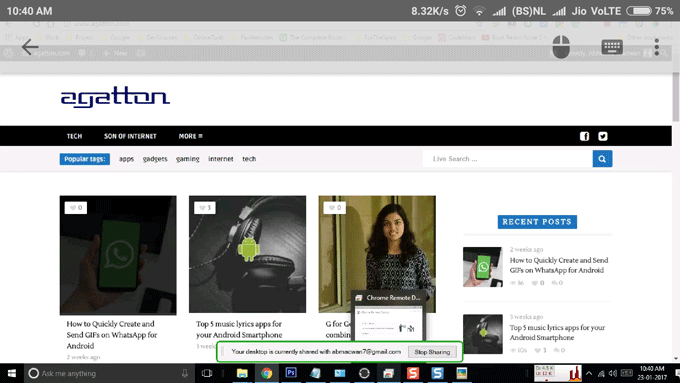Open 'Top 5 music lyrics apps' card title

[239, 329]
